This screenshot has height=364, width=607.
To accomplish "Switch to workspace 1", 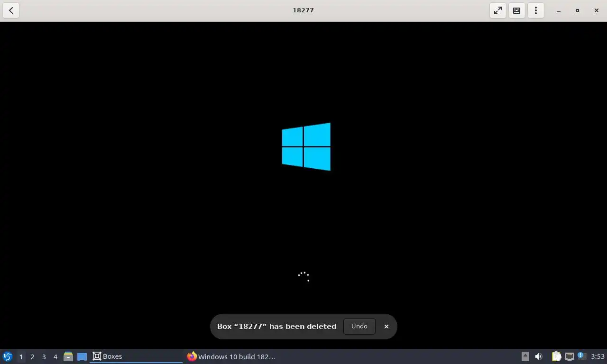I will [21, 356].
